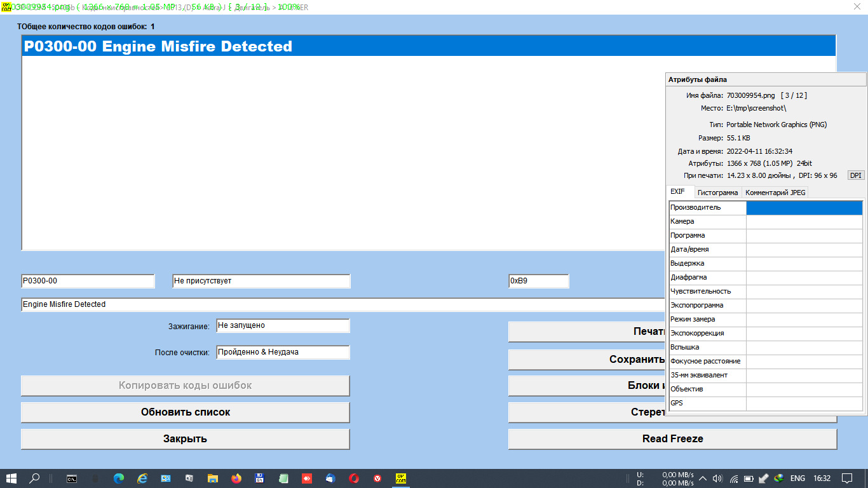Launch Opera browser from the taskbar
This screenshot has height=488, width=868.
(x=353, y=478)
